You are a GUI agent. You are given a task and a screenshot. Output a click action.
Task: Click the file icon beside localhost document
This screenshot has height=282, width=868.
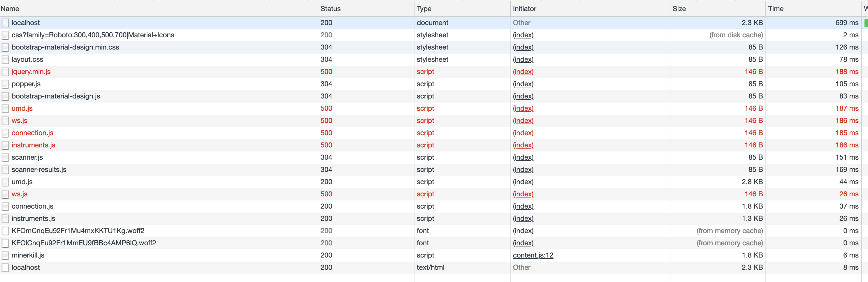[5, 22]
